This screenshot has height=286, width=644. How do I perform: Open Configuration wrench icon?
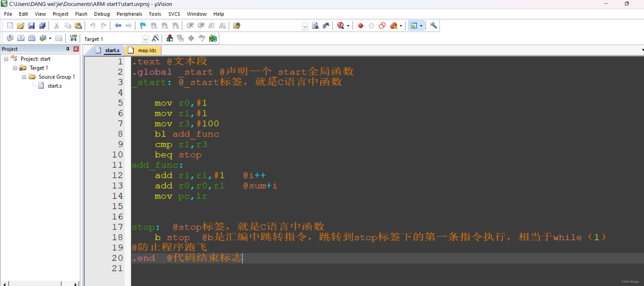click(x=433, y=25)
